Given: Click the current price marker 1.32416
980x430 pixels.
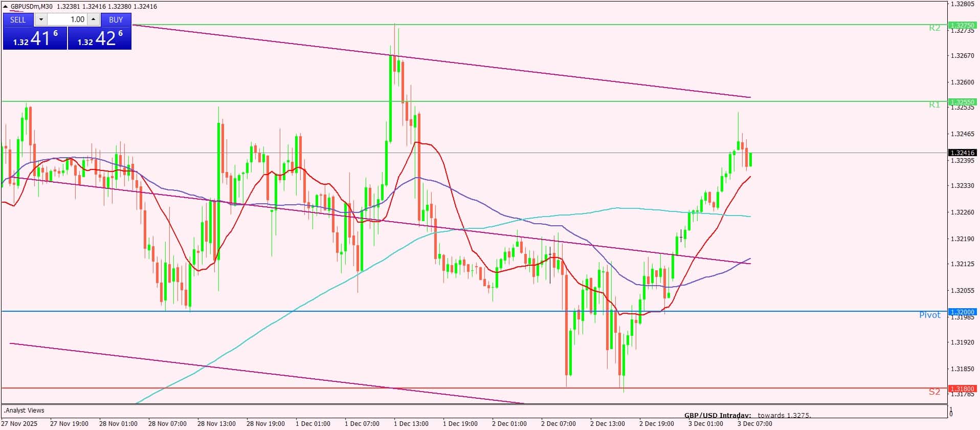Looking at the screenshot, I should click(962, 153).
